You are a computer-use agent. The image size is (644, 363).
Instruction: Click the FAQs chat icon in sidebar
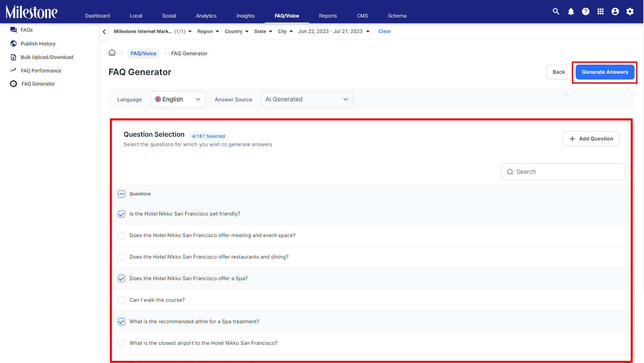(13, 30)
